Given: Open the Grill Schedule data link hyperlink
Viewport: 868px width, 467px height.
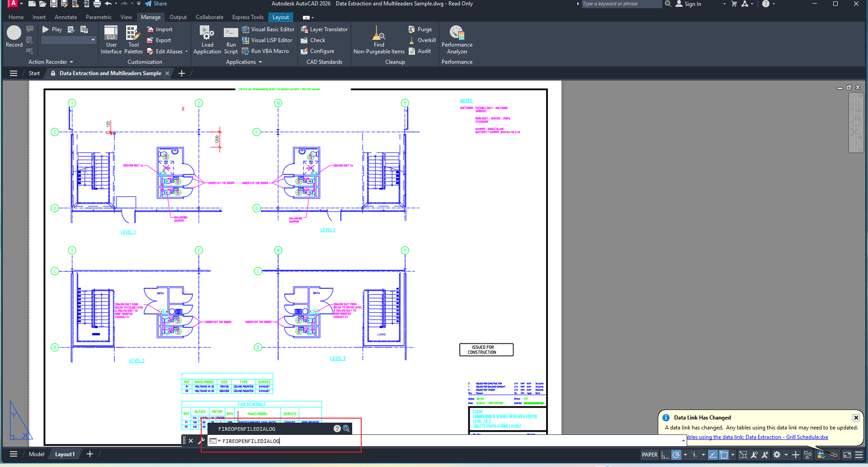Looking at the screenshot, I should pos(758,437).
